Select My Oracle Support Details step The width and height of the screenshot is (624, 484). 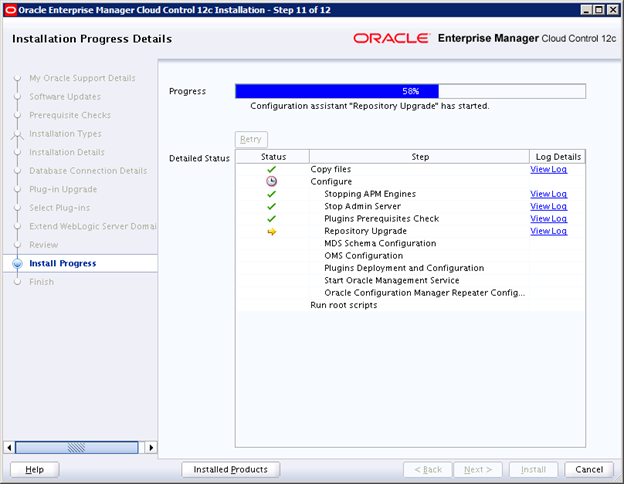click(82, 78)
